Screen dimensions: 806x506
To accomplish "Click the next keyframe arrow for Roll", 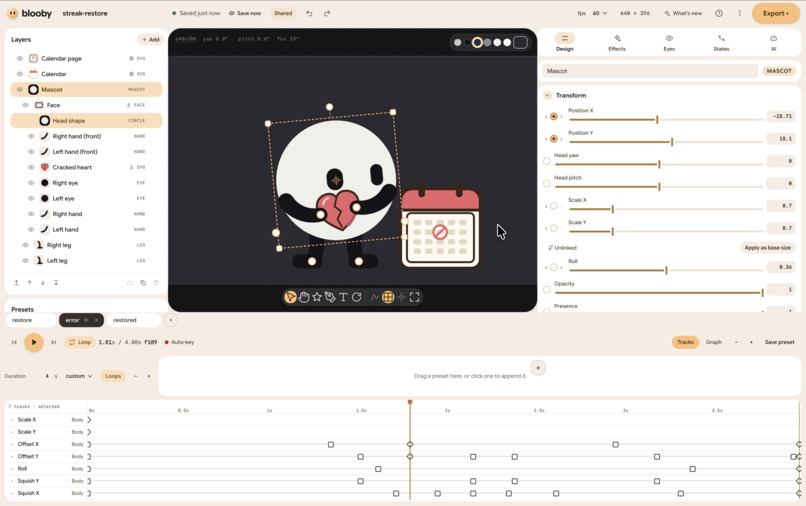I will (561, 267).
